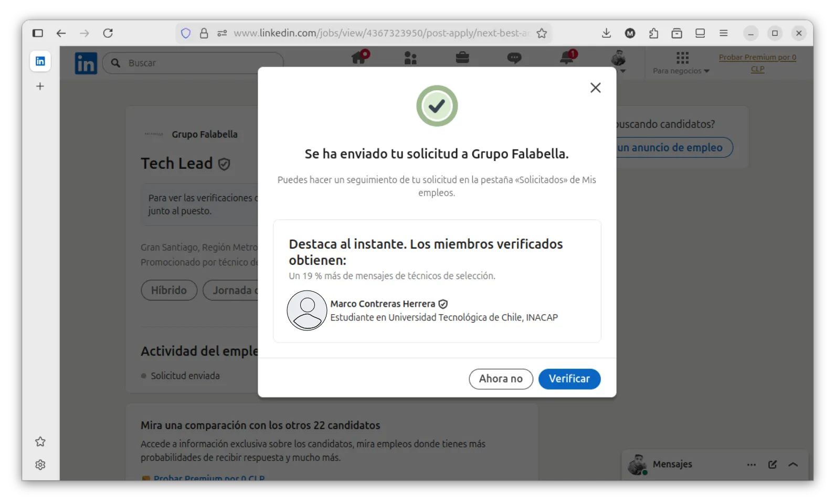Open My Network people icon
Image resolution: width=835 pixels, height=504 pixels.
tap(410, 58)
